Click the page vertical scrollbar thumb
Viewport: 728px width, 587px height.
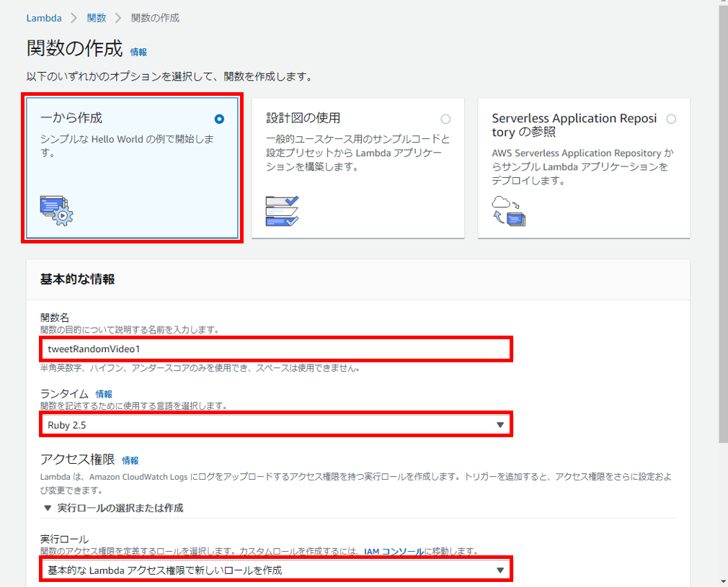pos(724,223)
